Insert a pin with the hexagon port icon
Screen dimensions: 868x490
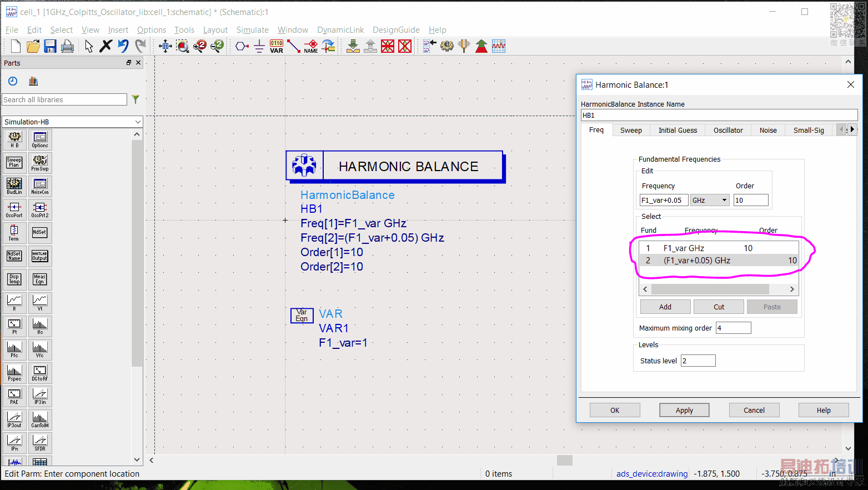(242, 46)
